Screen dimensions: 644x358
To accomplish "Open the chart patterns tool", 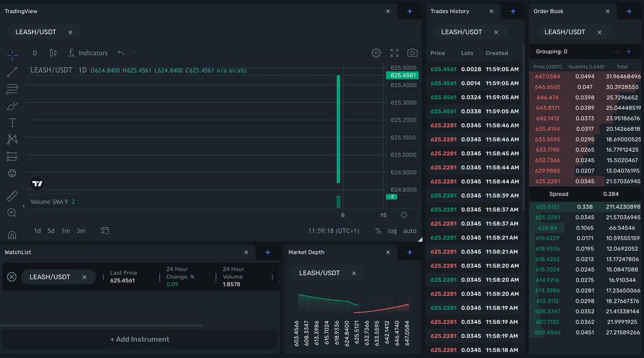I will coord(12,139).
